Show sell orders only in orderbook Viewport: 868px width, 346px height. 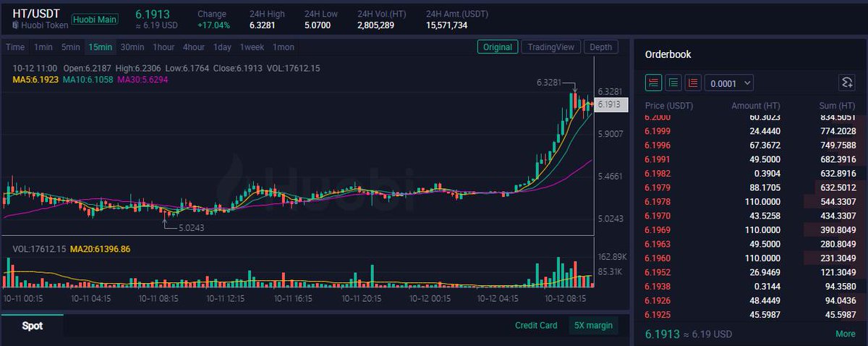click(x=694, y=83)
